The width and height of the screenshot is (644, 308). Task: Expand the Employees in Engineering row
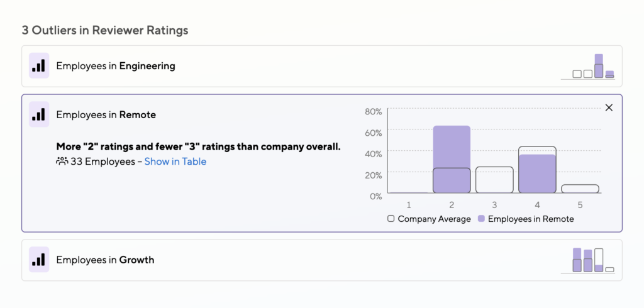[x=322, y=66]
